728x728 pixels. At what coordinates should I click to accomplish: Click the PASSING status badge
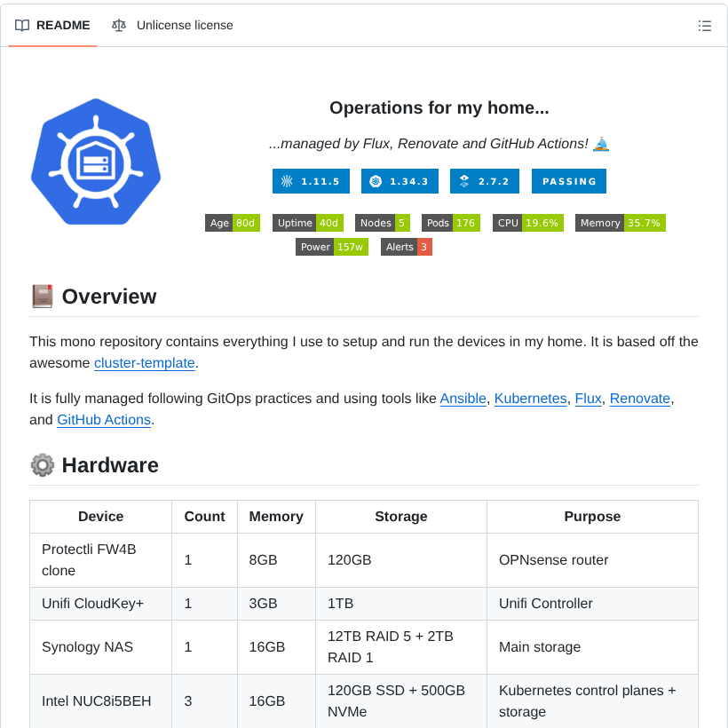(568, 181)
